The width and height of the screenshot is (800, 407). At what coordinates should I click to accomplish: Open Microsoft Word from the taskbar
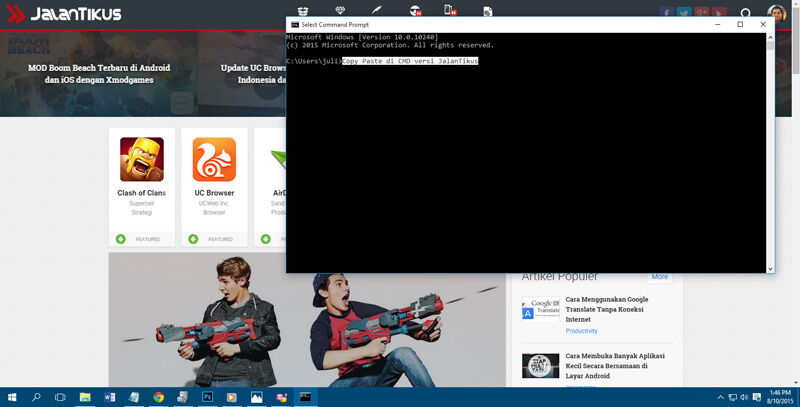pyautogui.click(x=108, y=397)
